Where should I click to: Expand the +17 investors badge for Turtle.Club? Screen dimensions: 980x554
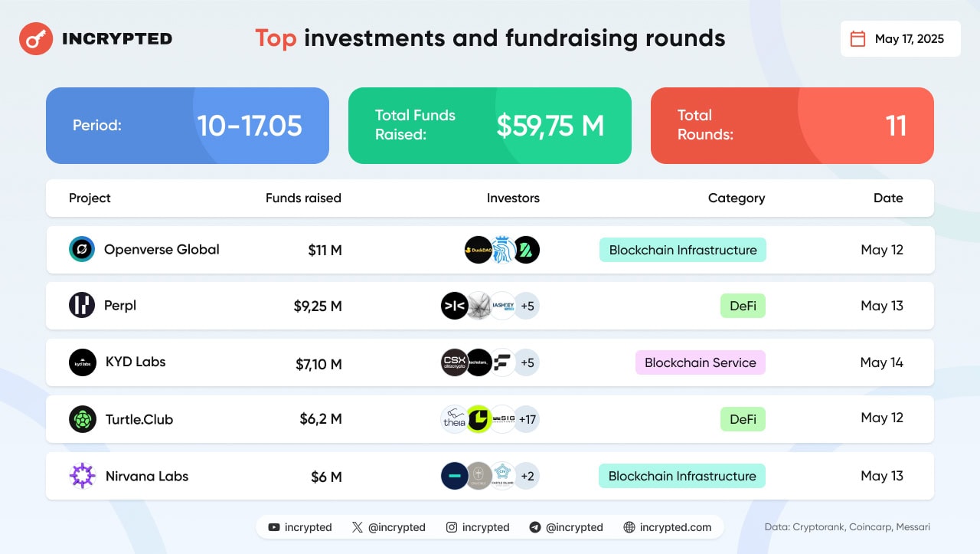click(527, 419)
